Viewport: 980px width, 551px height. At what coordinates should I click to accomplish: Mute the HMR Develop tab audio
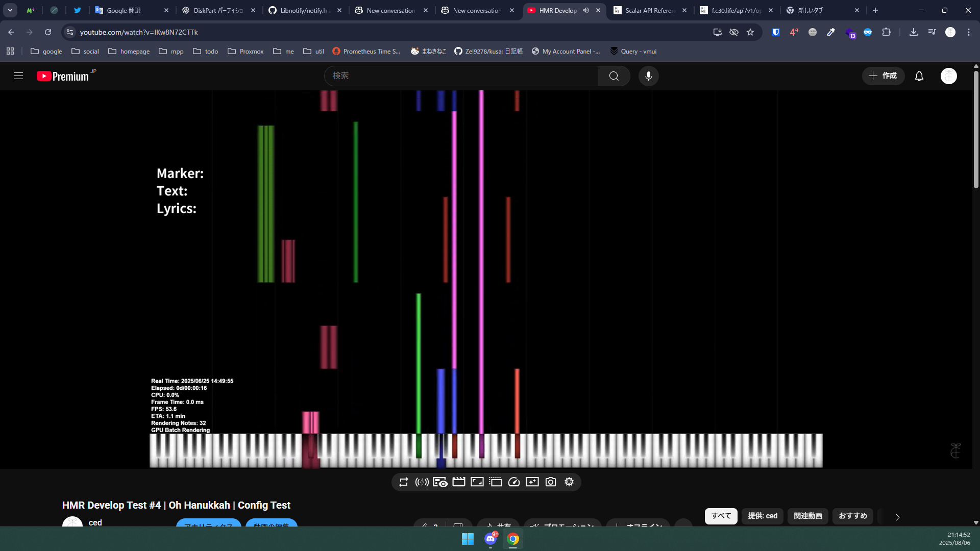pyautogui.click(x=586, y=10)
